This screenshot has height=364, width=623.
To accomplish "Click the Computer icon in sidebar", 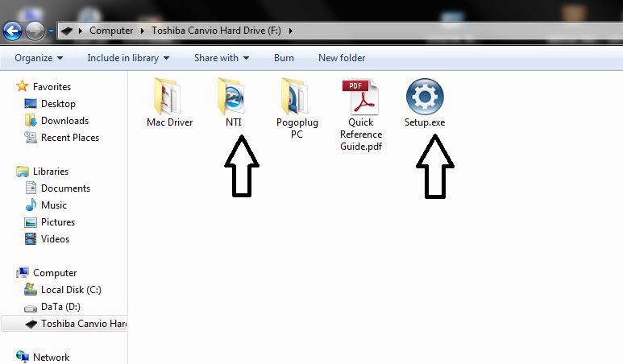I will [23, 272].
